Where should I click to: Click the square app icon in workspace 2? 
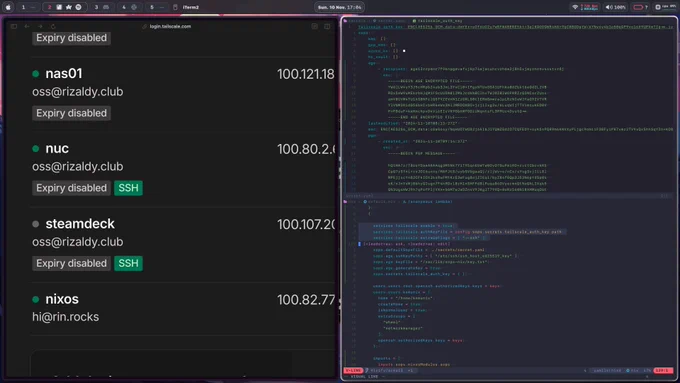pos(59,7)
